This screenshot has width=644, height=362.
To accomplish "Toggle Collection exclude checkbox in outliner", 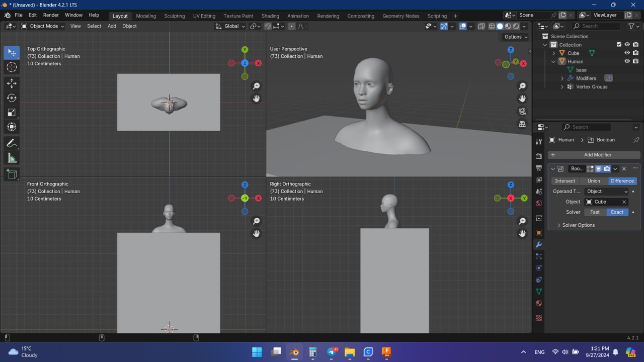I will coord(619,45).
